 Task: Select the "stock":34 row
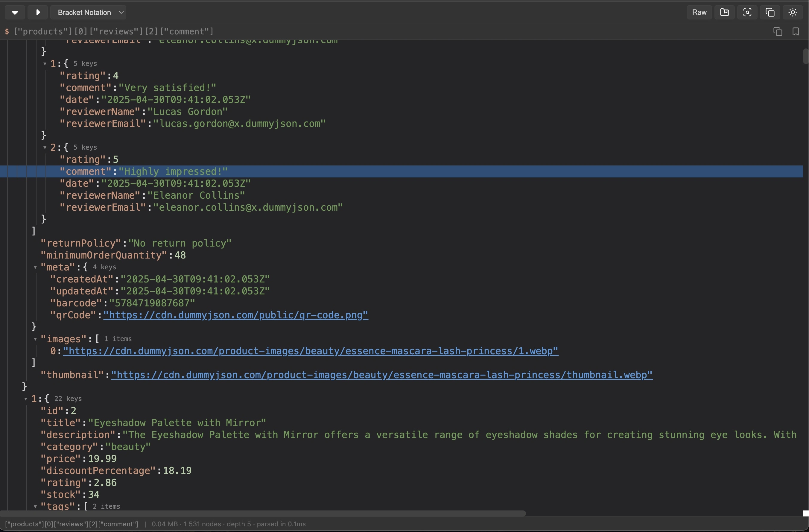pyautogui.click(x=402, y=495)
